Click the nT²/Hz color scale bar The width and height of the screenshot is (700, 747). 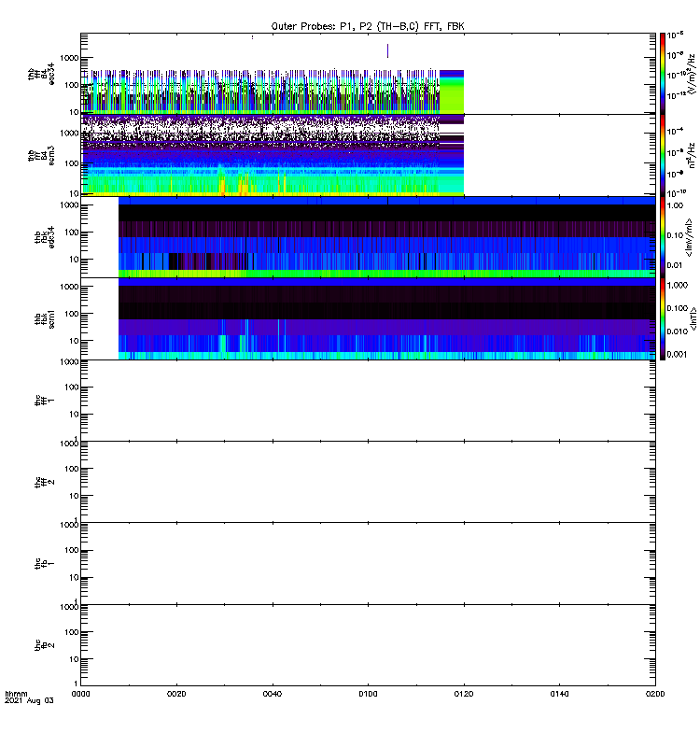point(663,155)
